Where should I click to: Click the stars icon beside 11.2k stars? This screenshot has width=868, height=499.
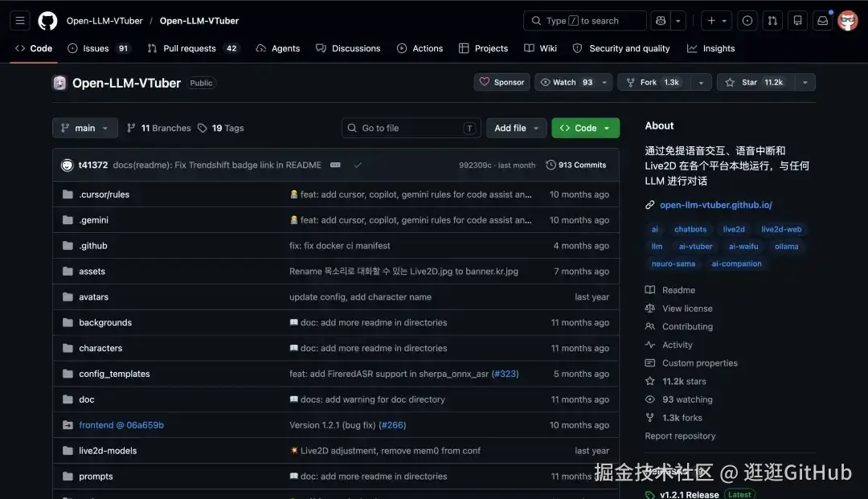pyautogui.click(x=650, y=381)
